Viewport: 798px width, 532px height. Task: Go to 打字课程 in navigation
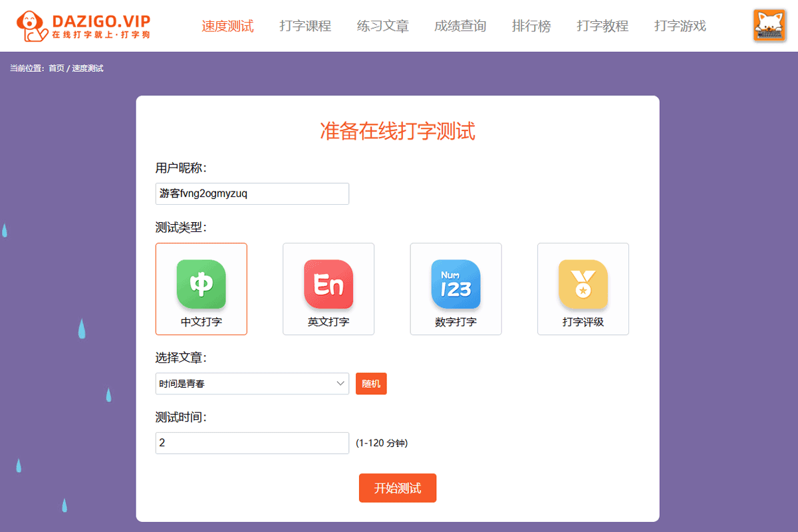click(305, 26)
